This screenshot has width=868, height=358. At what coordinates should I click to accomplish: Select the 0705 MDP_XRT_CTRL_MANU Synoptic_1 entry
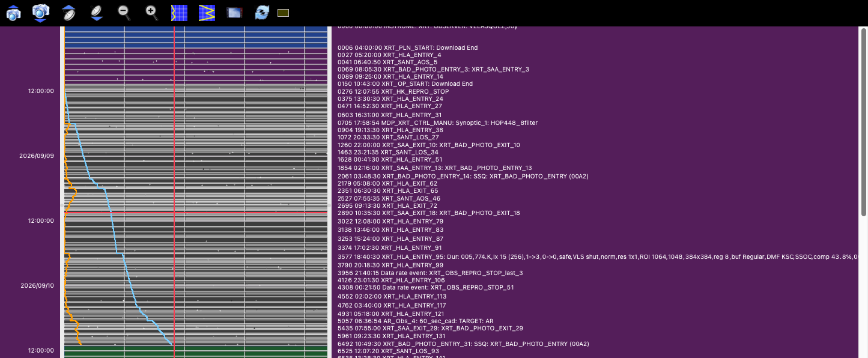(x=438, y=123)
